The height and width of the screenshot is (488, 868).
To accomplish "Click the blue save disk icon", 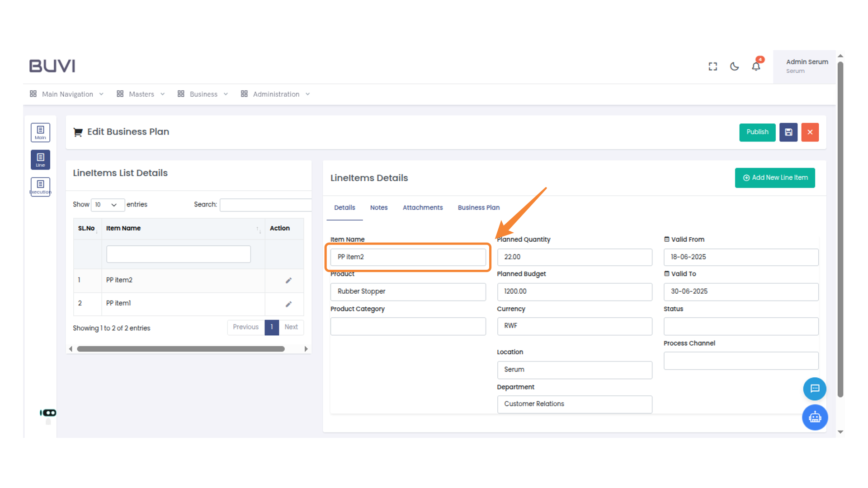I will 788,132.
